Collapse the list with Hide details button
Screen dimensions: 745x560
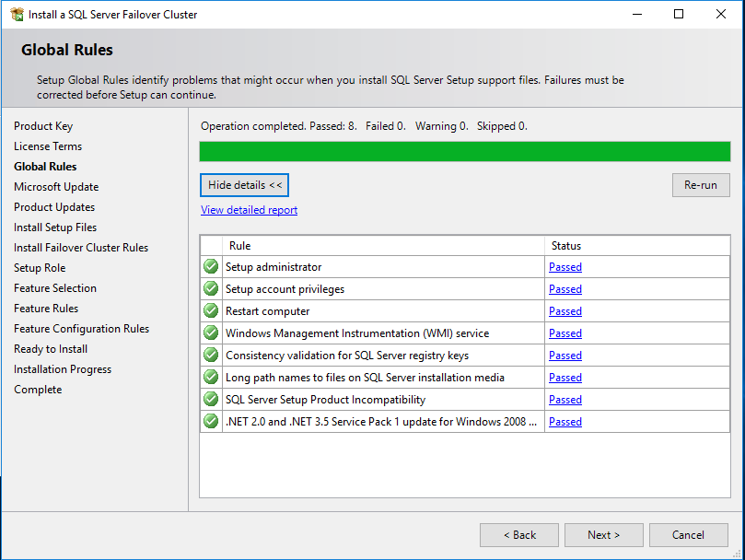(244, 185)
